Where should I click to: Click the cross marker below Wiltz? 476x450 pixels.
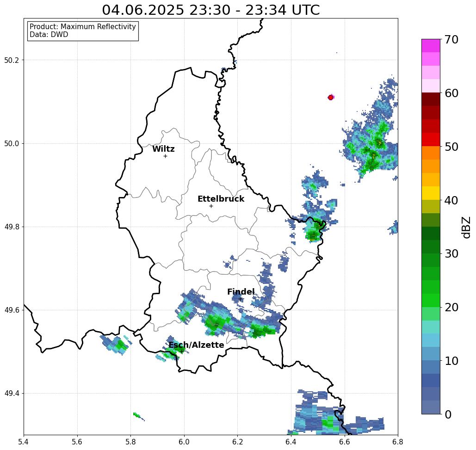166,156
